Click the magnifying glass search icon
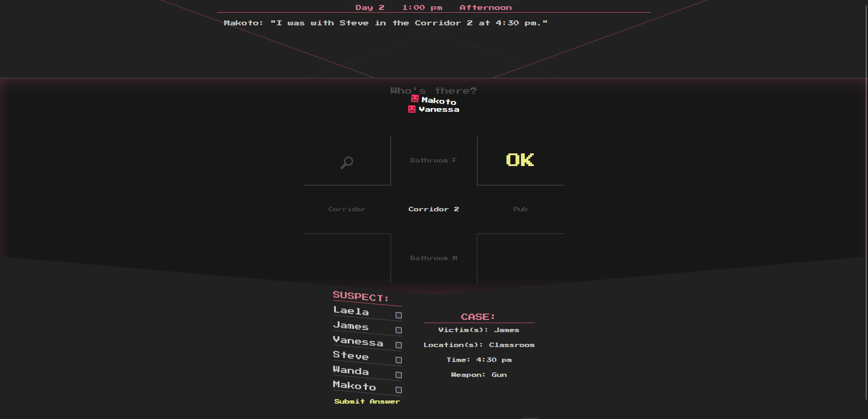868x419 pixels. pos(347,162)
